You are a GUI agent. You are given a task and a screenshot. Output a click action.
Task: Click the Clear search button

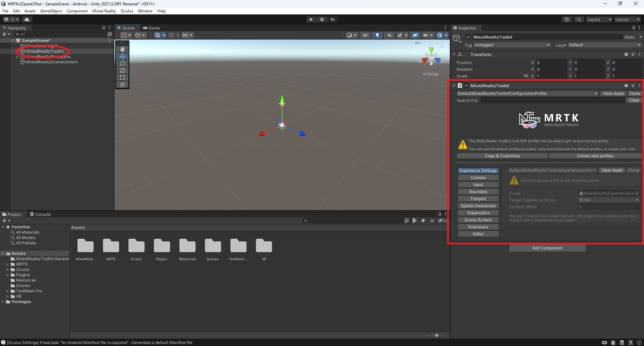point(634,100)
